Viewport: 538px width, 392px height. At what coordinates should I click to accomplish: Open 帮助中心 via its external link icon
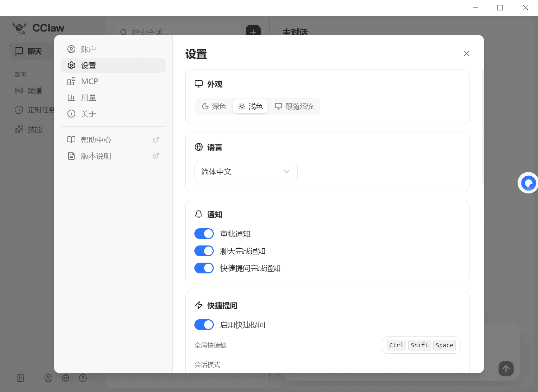coord(156,140)
